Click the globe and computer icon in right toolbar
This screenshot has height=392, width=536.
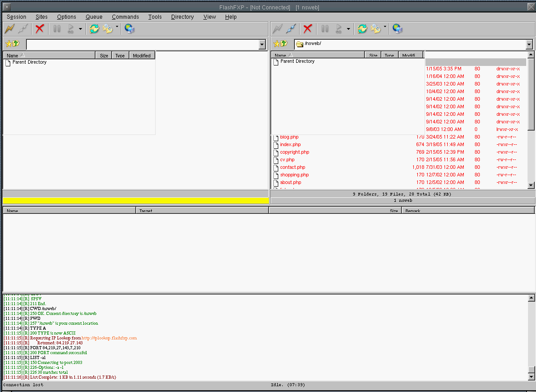pyautogui.click(x=397, y=29)
